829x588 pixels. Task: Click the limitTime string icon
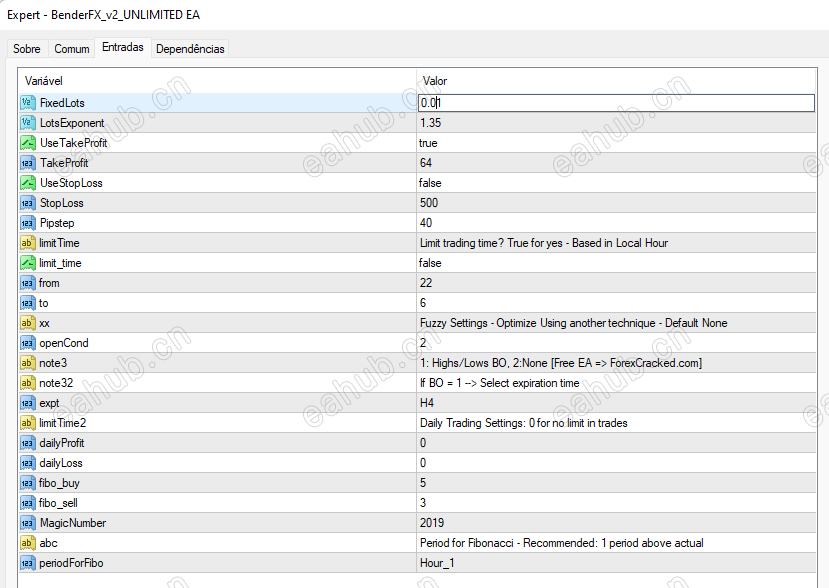[27, 243]
